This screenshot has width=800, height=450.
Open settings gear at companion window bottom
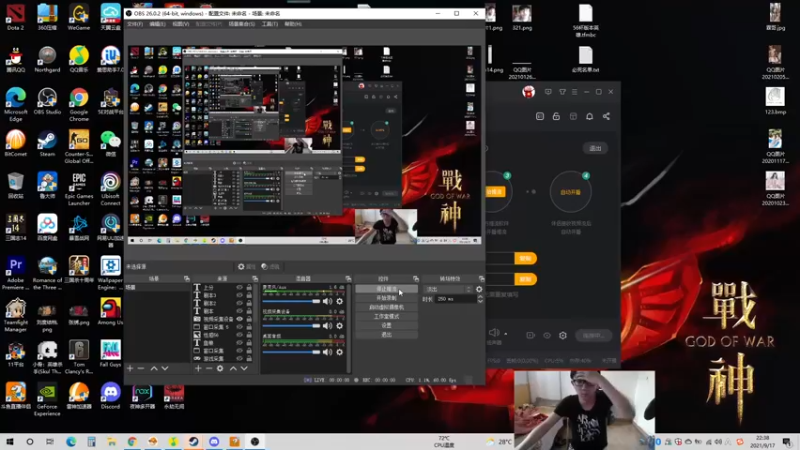(563, 335)
